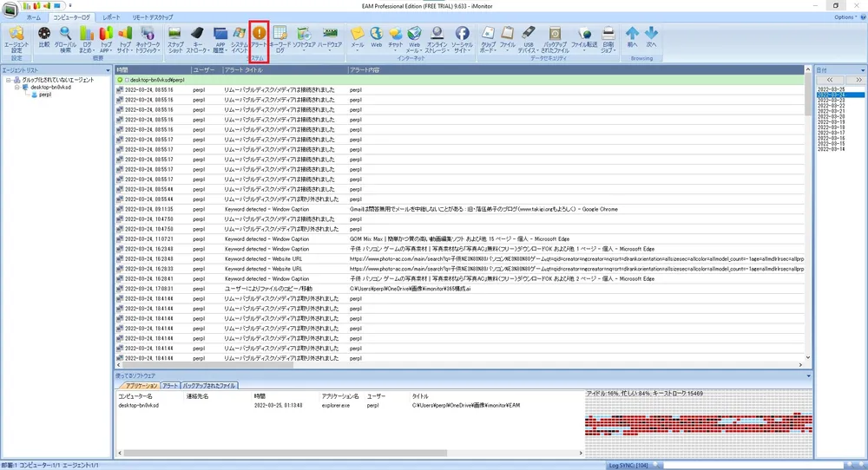This screenshot has width=868, height=470.
Task: Tick checkbox beside desktop-bn0vksd¥perpl group row
Action: click(127, 80)
